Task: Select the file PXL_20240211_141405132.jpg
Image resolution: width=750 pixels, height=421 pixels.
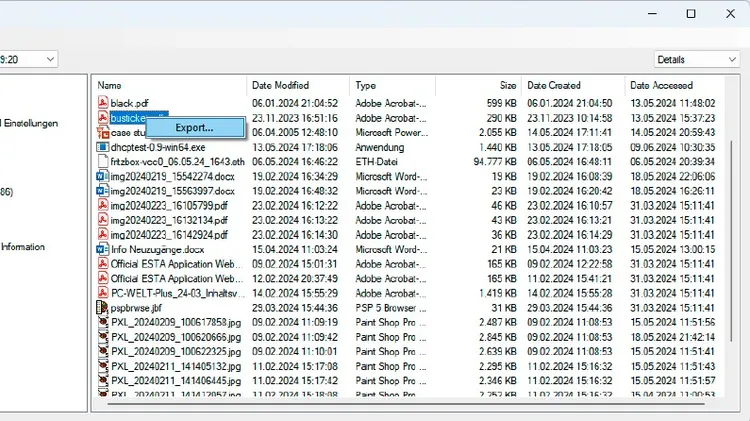Action: point(176,366)
